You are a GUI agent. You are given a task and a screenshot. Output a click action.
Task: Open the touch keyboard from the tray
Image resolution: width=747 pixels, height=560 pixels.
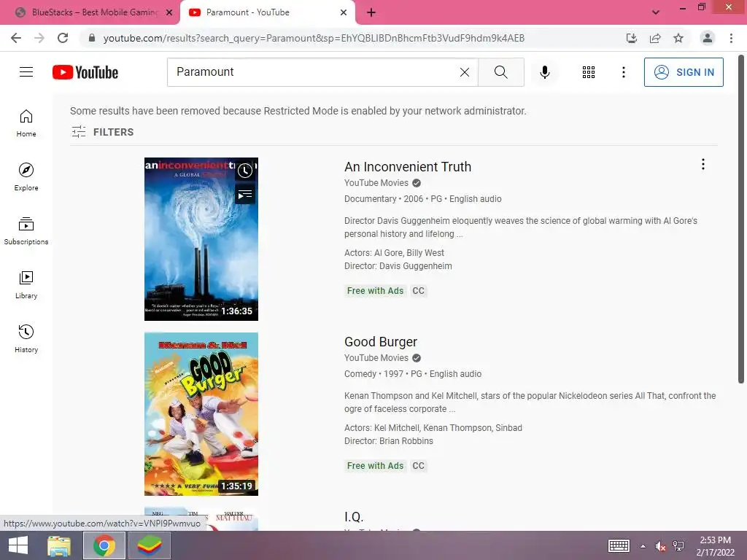(x=619, y=545)
